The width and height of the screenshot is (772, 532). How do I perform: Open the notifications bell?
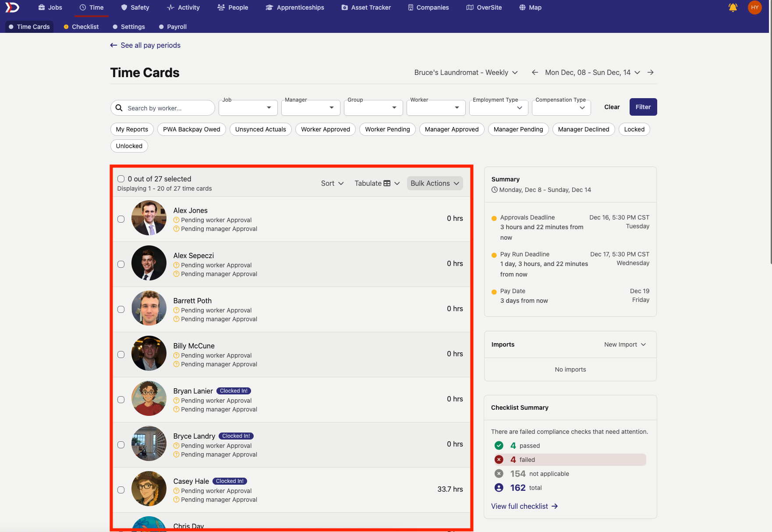(x=733, y=7)
